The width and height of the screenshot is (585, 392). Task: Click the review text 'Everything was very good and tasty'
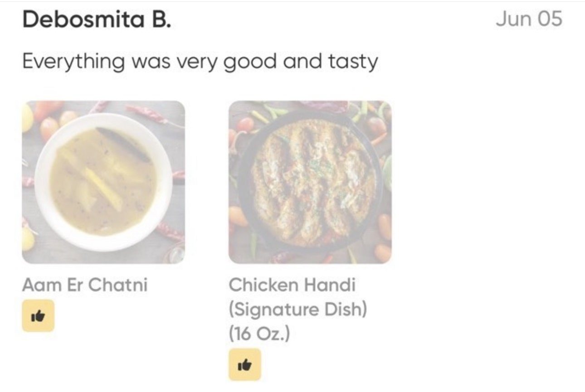[x=200, y=62]
